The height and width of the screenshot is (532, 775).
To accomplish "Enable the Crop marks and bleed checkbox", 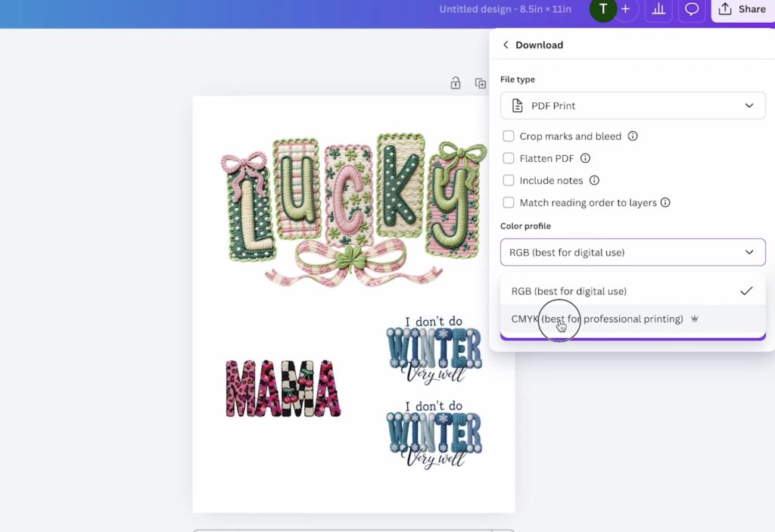I will [509, 136].
